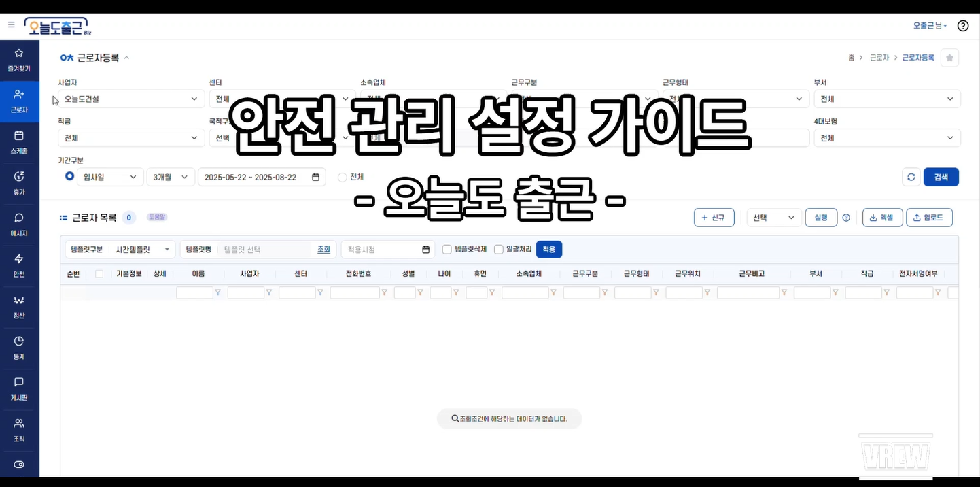Open the hamburger menu at top-left

point(11,25)
